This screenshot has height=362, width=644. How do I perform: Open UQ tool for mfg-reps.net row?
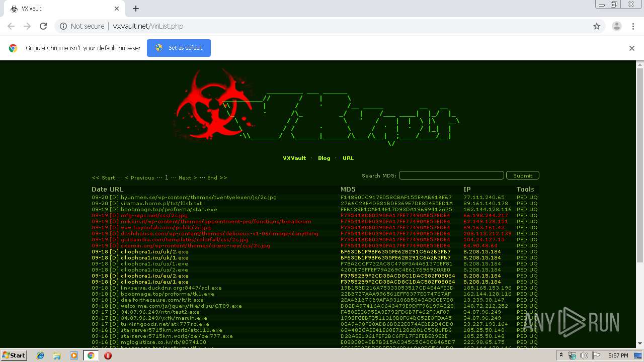point(533,216)
